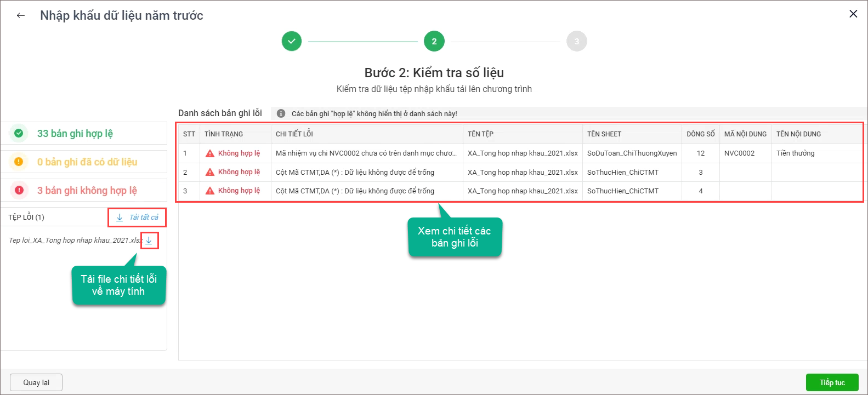Click the completed step 1 checkmark circle
The image size is (868, 395).
coord(292,41)
